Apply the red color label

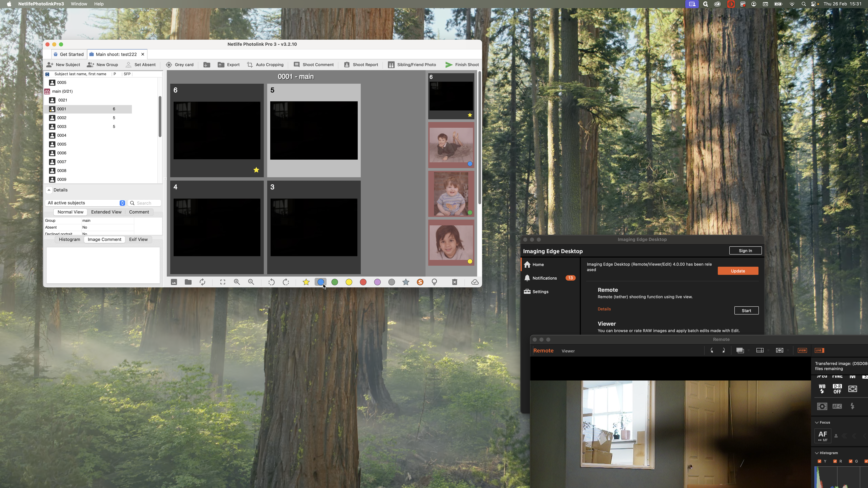[x=363, y=282]
